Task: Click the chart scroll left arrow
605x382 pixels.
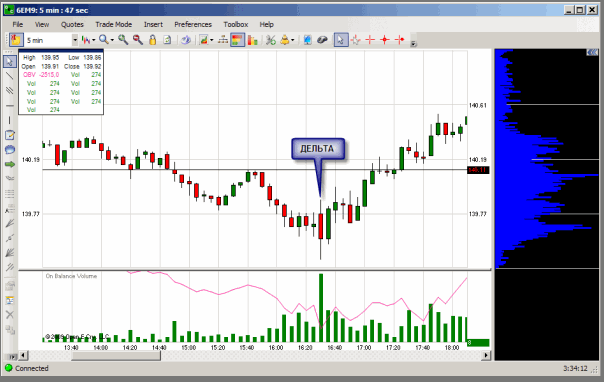Action: pyautogui.click(x=23, y=355)
